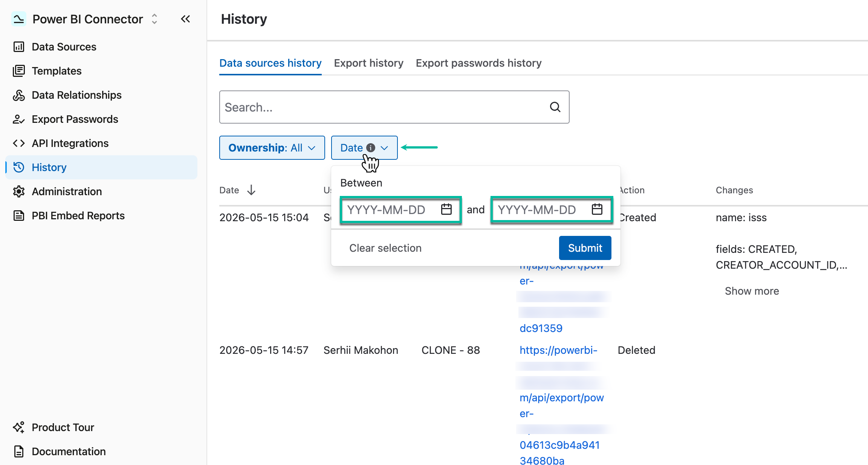The height and width of the screenshot is (465, 868).
Task: Switch to Data sources history tab
Action: [270, 63]
